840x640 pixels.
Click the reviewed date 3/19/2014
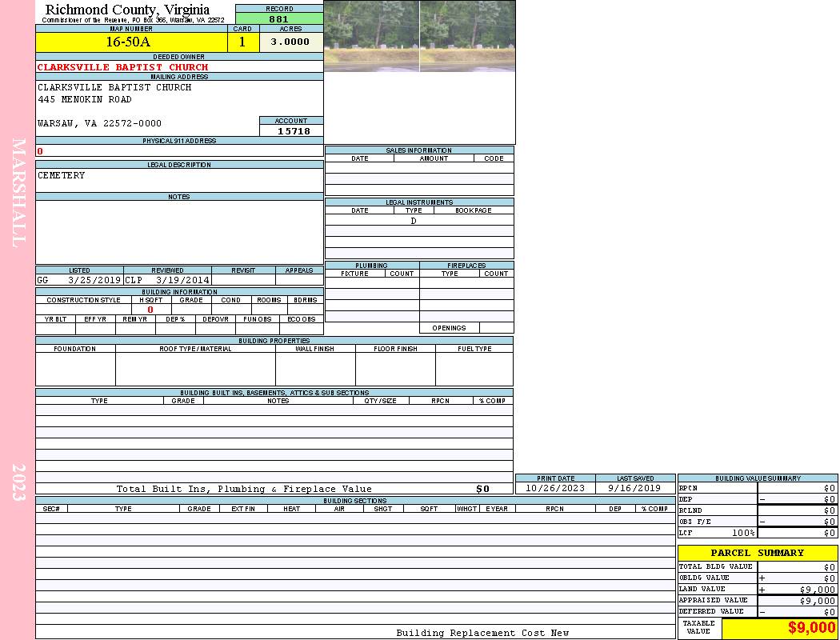[x=182, y=281]
